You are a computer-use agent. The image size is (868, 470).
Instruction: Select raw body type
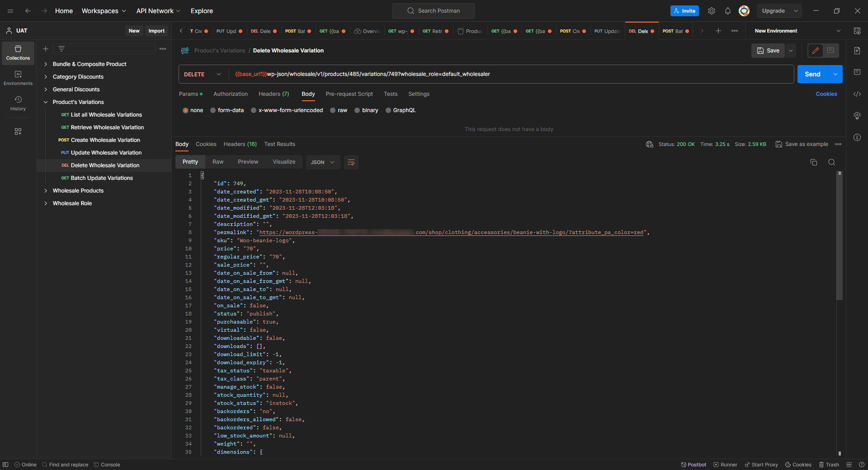pyautogui.click(x=333, y=110)
